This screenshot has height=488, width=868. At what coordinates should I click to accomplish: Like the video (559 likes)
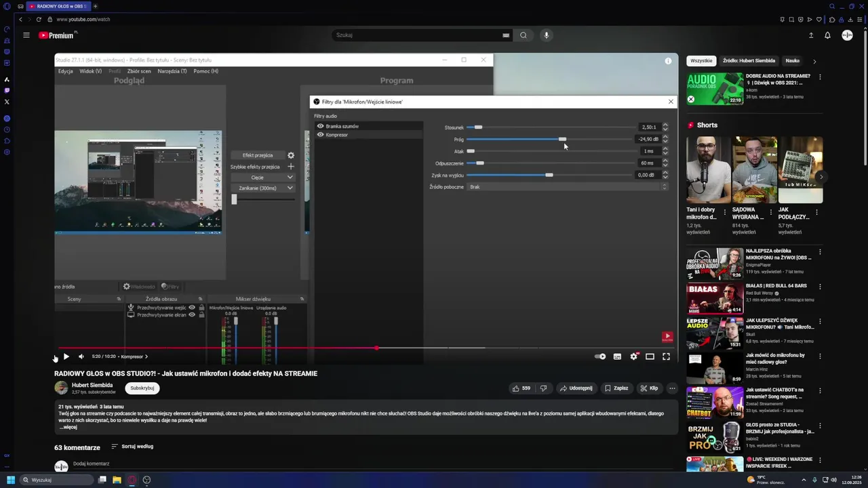(521, 388)
